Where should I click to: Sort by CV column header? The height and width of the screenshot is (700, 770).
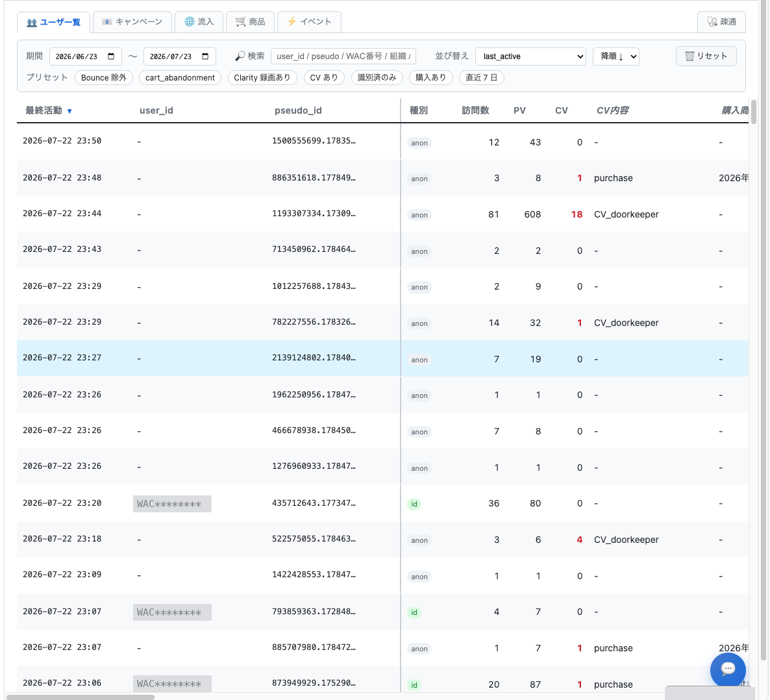[562, 110]
